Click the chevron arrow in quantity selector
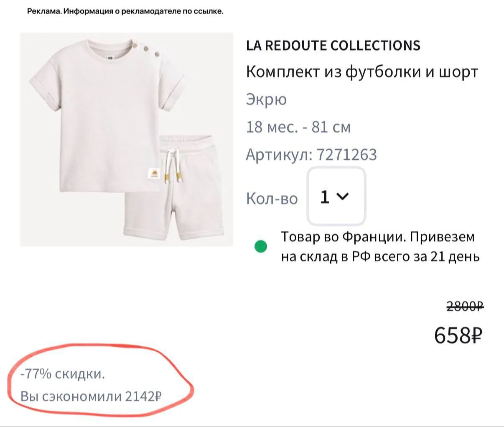Image resolution: width=504 pixels, height=427 pixels. [x=342, y=196]
